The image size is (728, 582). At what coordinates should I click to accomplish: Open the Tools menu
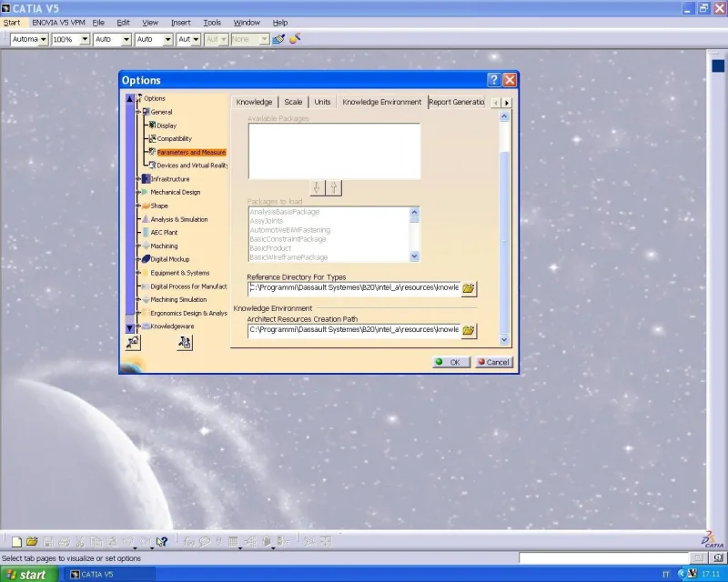click(x=212, y=22)
